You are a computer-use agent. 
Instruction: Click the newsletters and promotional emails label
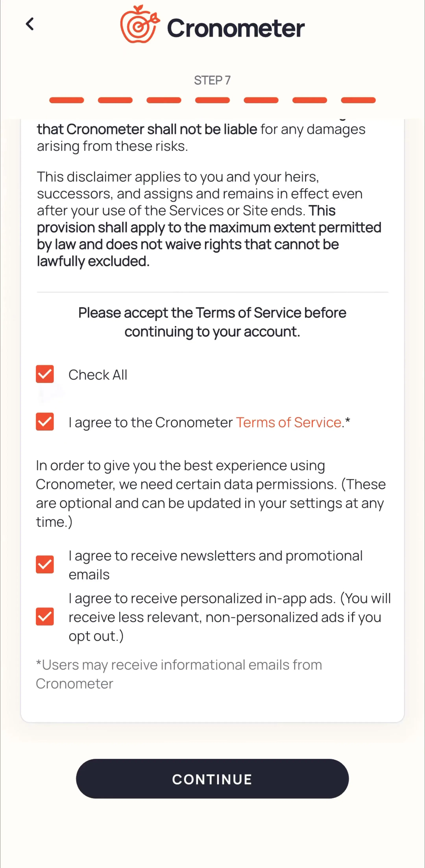click(x=216, y=565)
